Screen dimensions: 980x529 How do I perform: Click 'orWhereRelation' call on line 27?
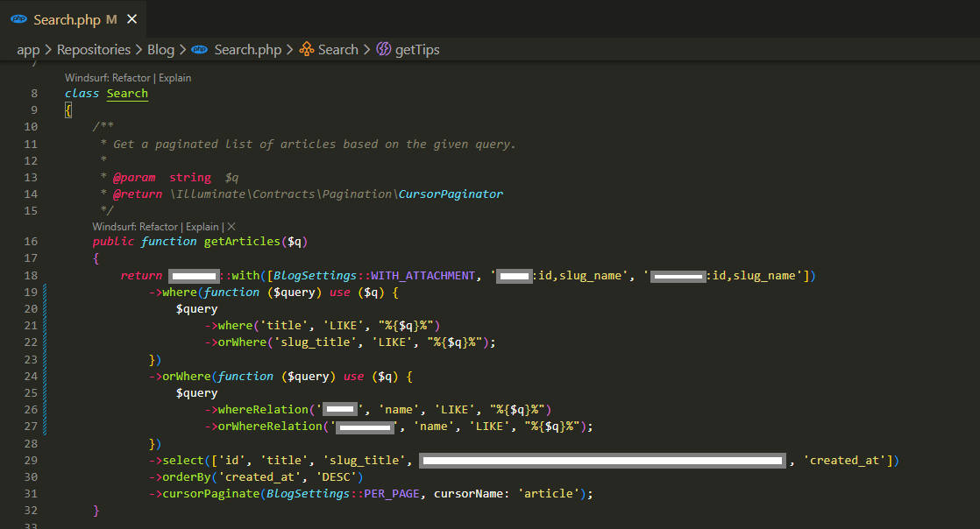pos(270,427)
